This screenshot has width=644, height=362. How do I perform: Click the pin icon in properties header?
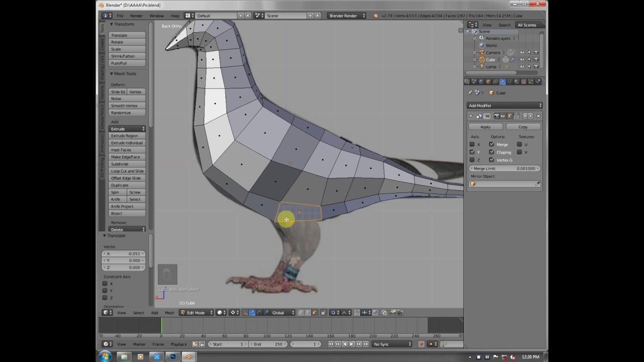[x=470, y=93]
